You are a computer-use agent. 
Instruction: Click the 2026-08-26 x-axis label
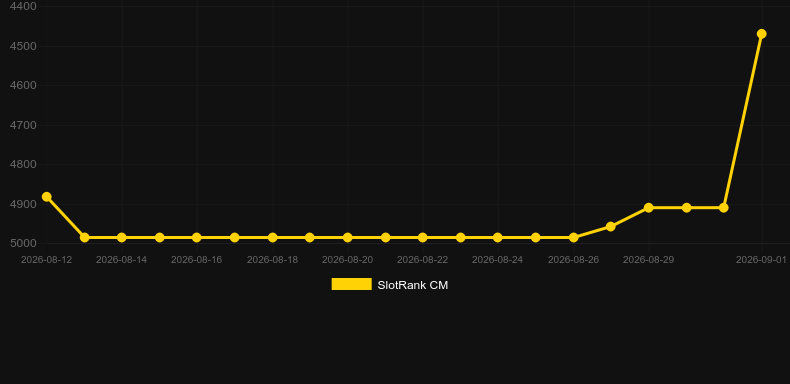pyautogui.click(x=573, y=260)
